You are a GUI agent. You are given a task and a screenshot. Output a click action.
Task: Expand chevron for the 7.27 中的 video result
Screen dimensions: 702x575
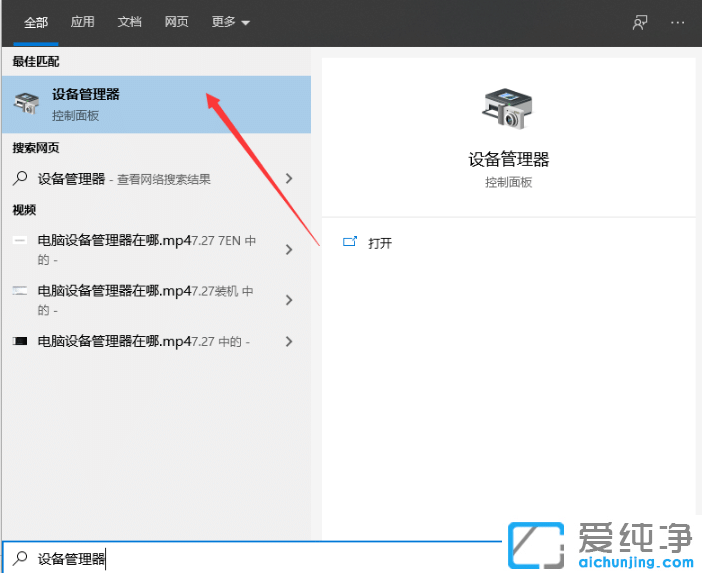[289, 341]
